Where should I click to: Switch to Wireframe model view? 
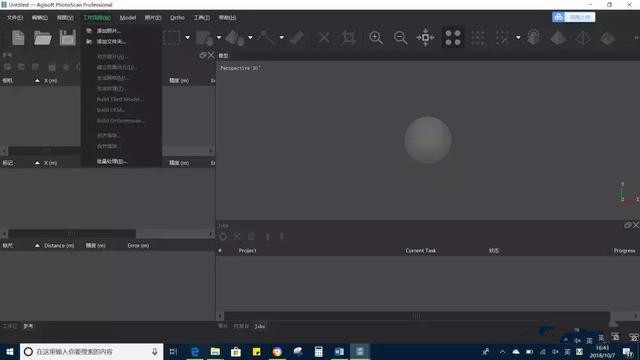583,38
